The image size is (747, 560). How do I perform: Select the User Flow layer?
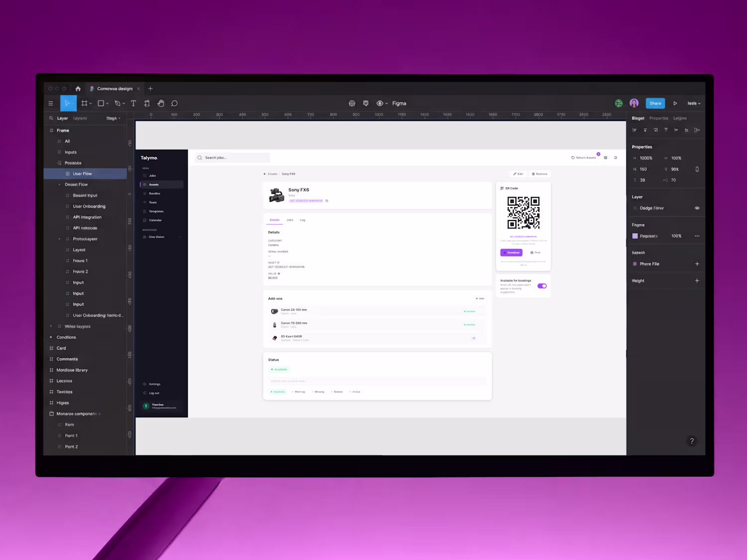point(85,174)
